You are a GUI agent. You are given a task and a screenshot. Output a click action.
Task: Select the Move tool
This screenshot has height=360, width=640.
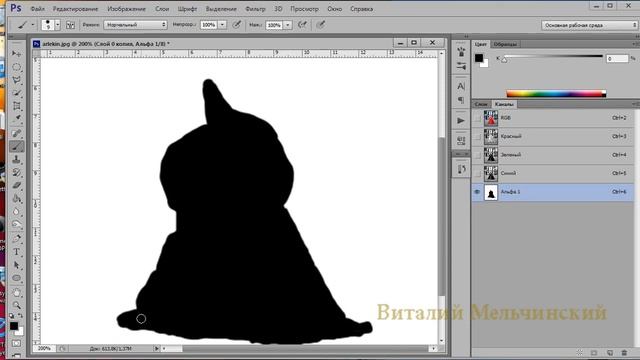click(x=16, y=53)
